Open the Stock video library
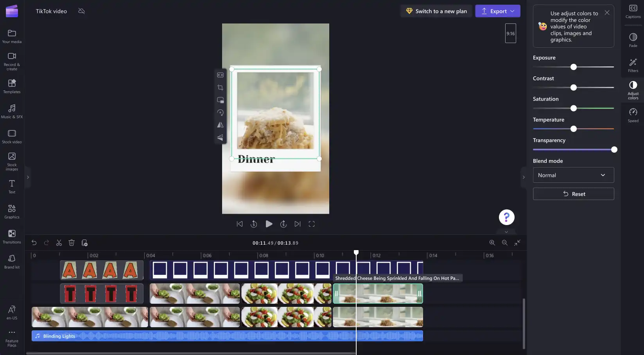This screenshot has height=355, width=644. [12, 137]
